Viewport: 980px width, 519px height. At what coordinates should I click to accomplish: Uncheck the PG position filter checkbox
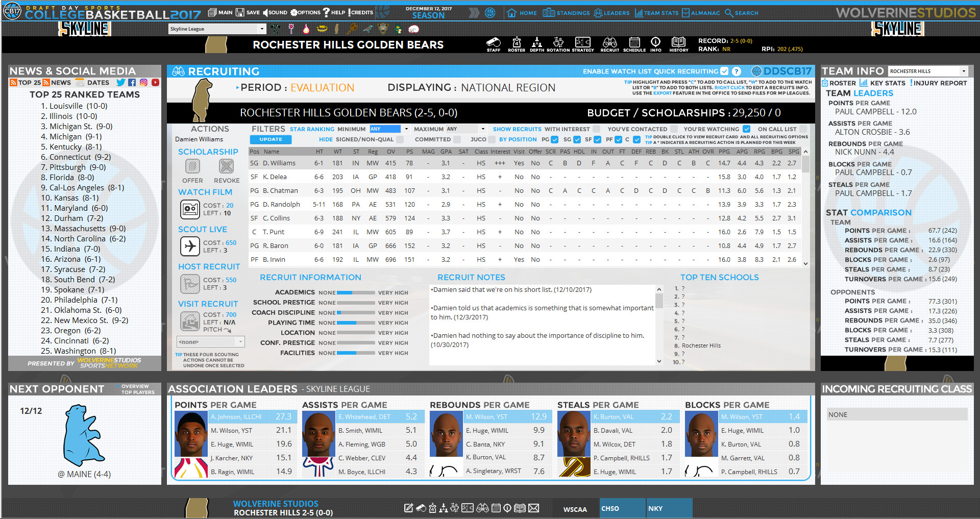click(555, 139)
